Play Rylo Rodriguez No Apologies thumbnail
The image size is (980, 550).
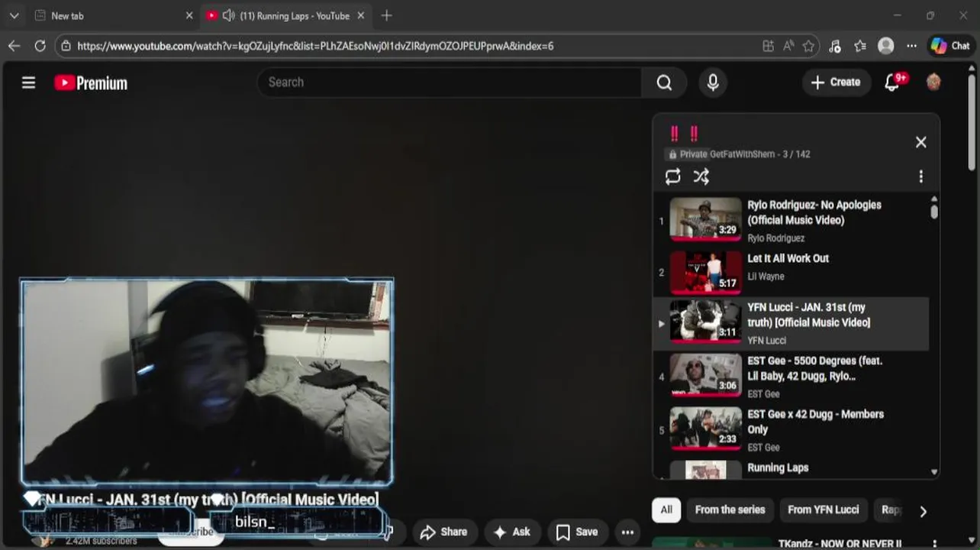pos(705,218)
